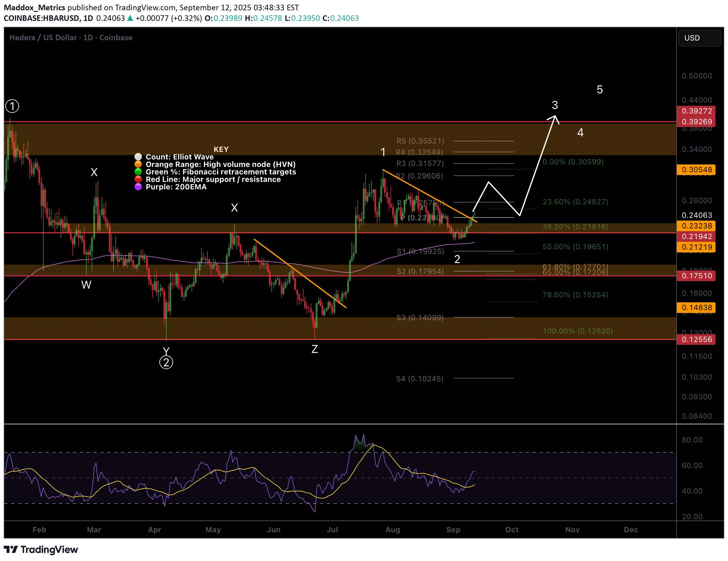Click the 0.21219 orange price label
The height and width of the screenshot is (561, 728).
coord(696,247)
